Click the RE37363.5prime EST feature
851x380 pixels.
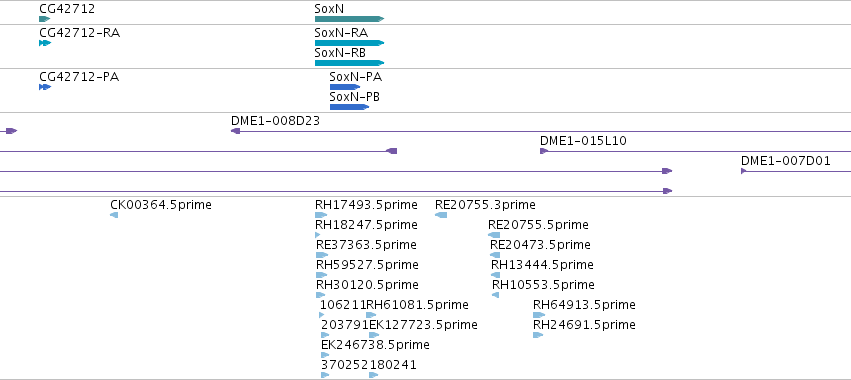tap(322, 255)
